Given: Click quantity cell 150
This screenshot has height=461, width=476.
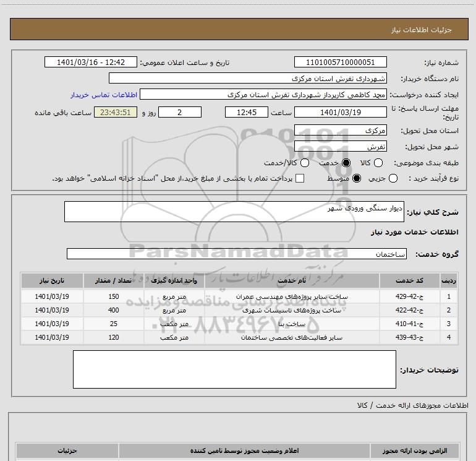Looking at the screenshot, I should point(114,296).
